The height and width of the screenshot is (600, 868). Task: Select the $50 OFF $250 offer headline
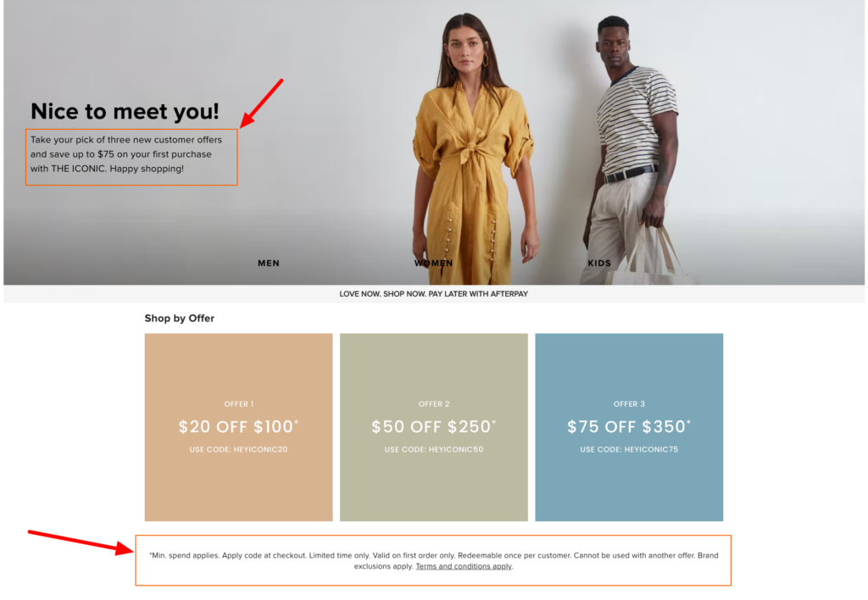tap(434, 427)
